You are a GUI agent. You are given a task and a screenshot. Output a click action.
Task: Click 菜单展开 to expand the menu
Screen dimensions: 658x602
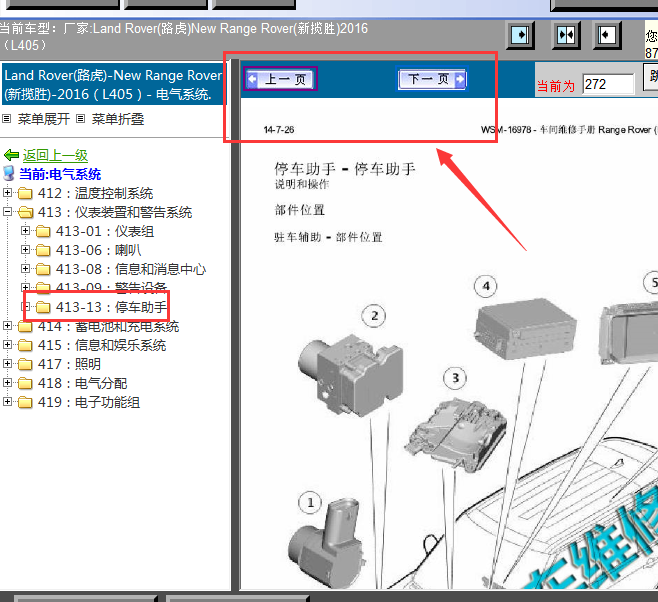point(44,119)
